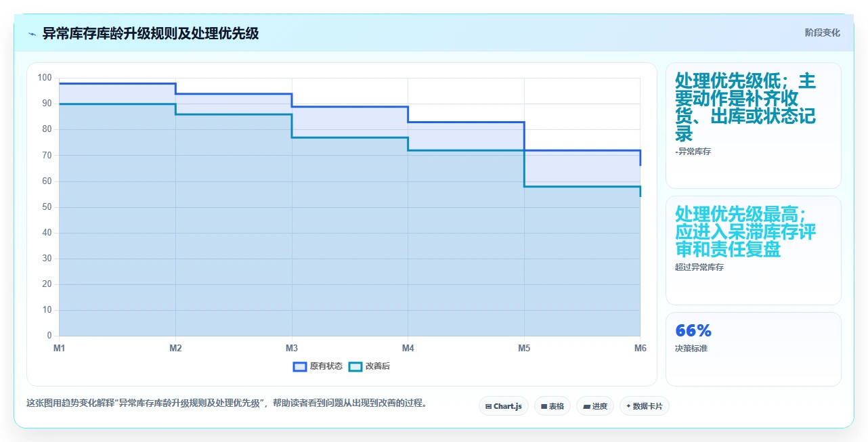The width and height of the screenshot is (868, 442).
Task: Click the -异常库存 caption
Action: coord(693,152)
